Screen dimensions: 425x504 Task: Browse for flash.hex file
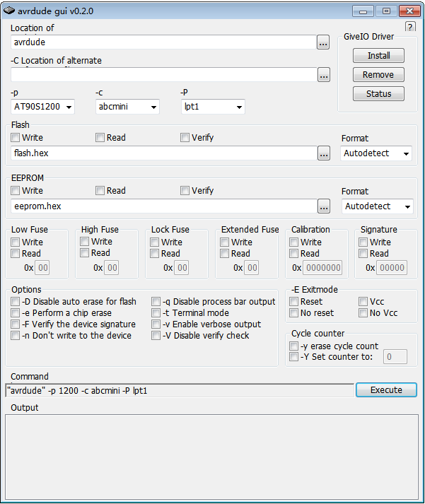(x=324, y=153)
